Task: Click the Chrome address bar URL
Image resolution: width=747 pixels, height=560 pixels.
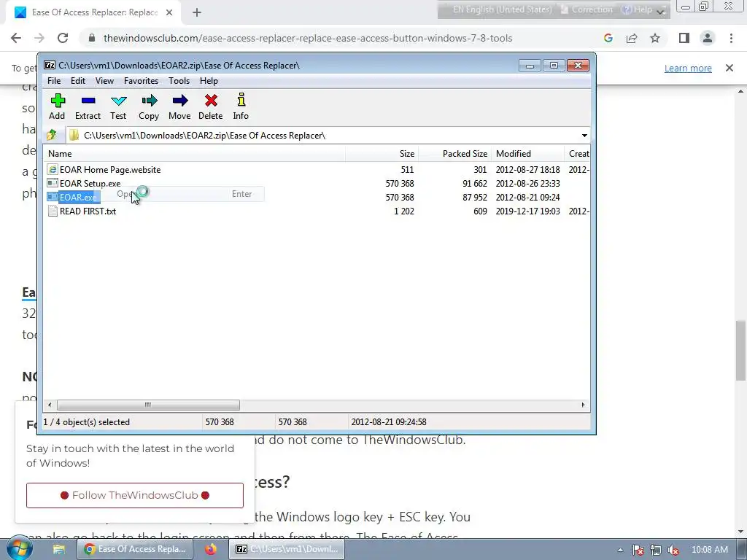Action: [308, 38]
